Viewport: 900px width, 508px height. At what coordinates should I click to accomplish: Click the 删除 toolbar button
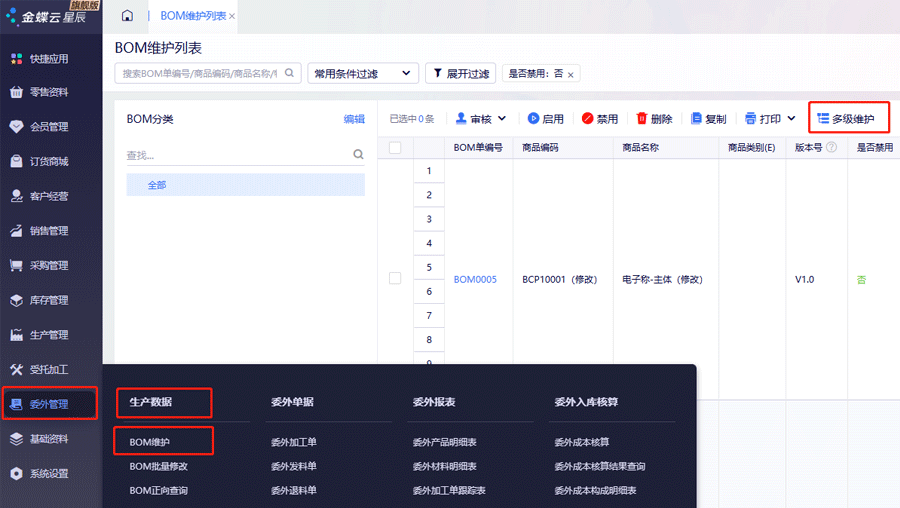(654, 119)
